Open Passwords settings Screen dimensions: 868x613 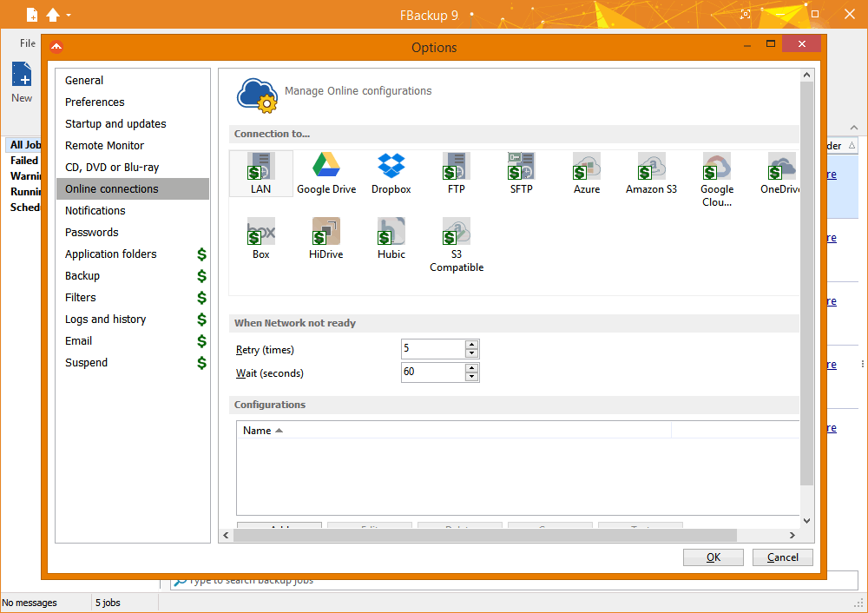coord(133,232)
